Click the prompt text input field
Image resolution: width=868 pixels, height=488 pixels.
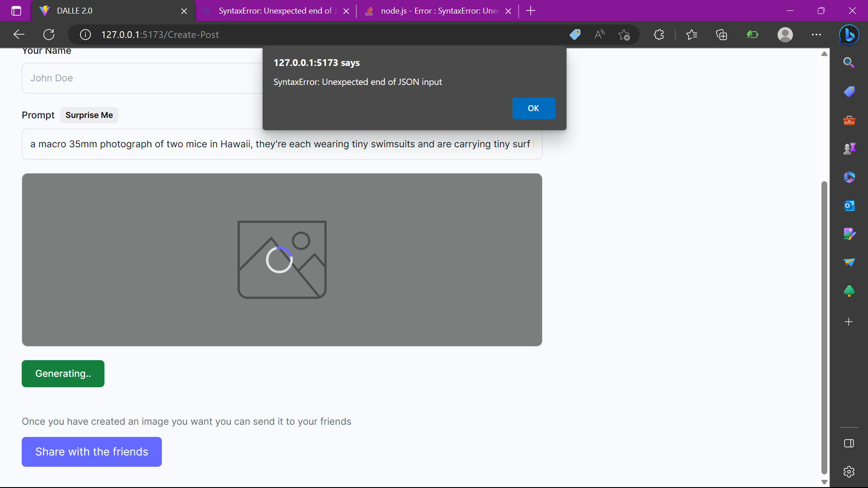(280, 144)
